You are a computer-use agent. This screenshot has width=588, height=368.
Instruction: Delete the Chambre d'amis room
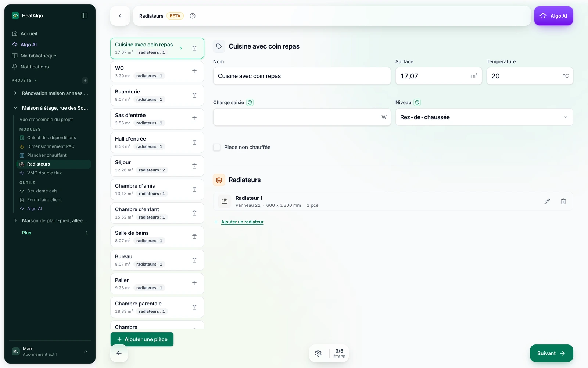click(x=194, y=190)
